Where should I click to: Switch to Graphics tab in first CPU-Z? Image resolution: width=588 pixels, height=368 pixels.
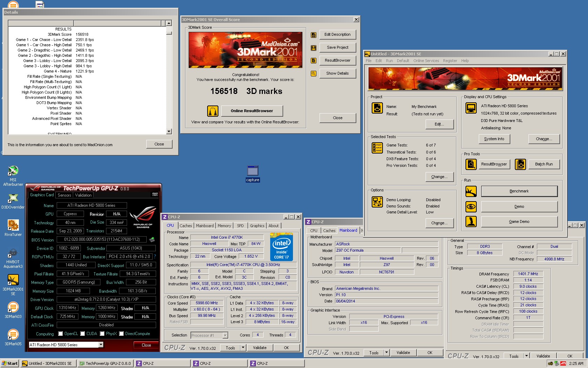tap(257, 226)
